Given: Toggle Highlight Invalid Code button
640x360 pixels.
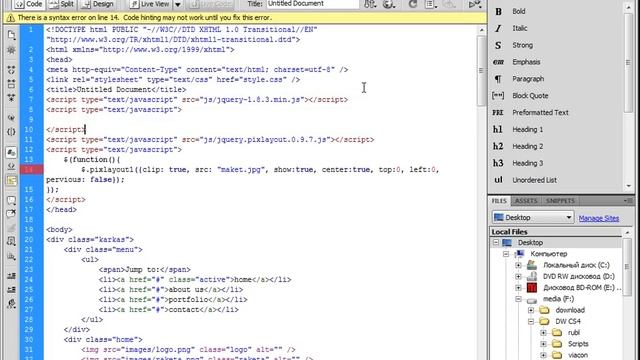Looking at the screenshot, I should (11, 166).
